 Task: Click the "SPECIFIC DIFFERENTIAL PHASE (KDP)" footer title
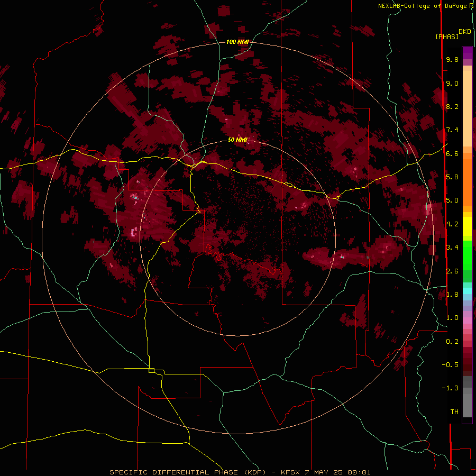coord(189,472)
